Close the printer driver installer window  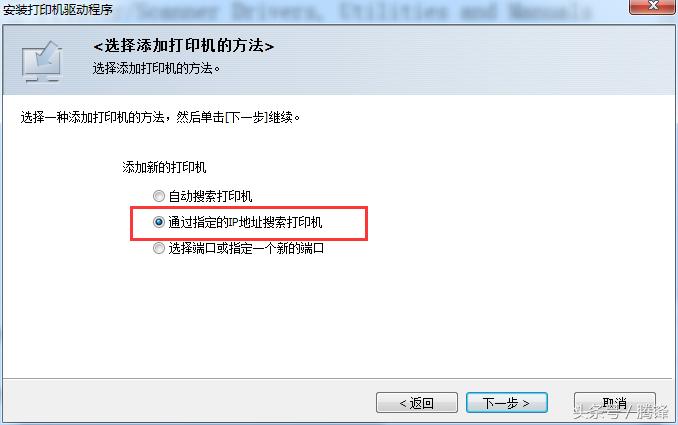[x=653, y=6]
